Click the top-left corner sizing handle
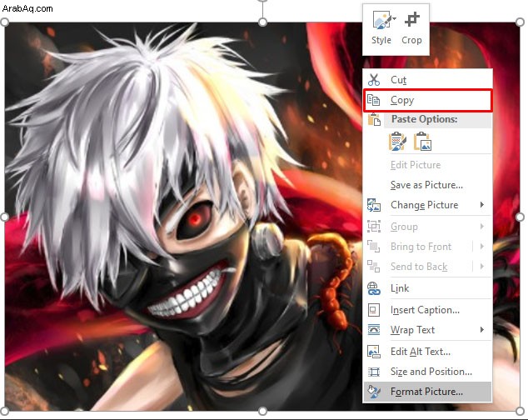528x420 pixels. click(x=4, y=22)
